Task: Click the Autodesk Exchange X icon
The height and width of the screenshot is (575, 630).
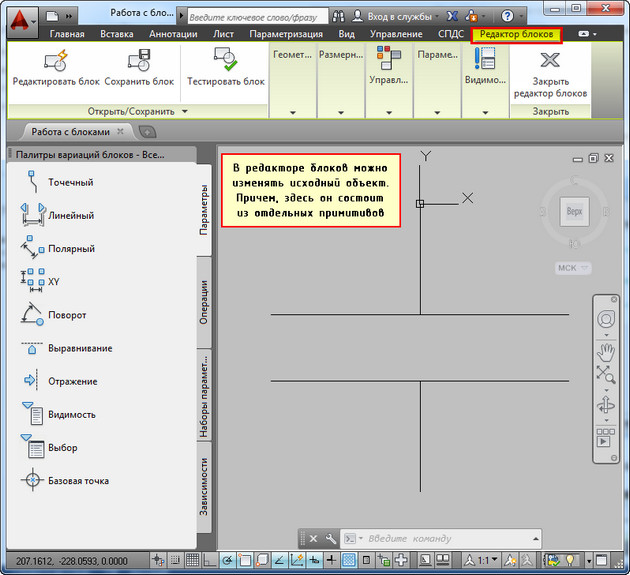Action: [452, 16]
